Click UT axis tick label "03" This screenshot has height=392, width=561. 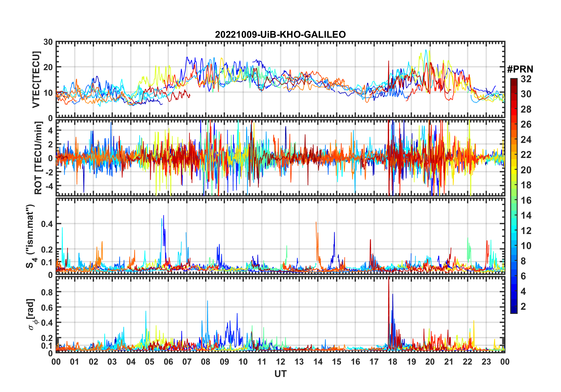[x=112, y=362]
